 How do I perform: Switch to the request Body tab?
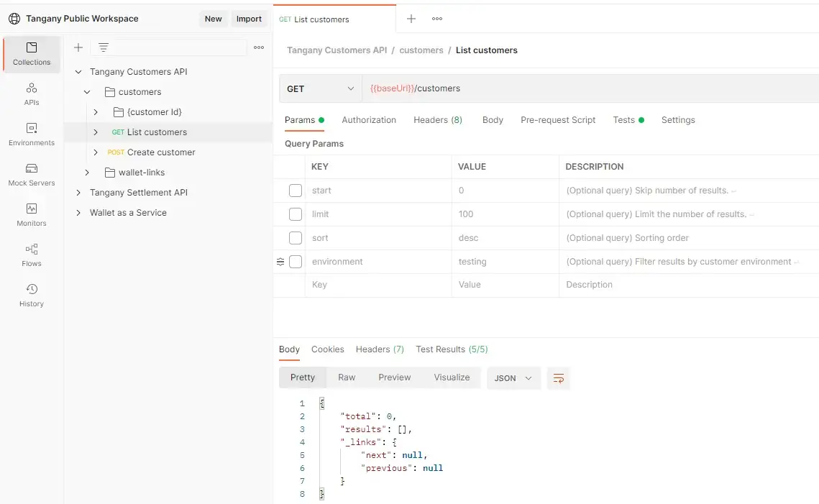493,120
